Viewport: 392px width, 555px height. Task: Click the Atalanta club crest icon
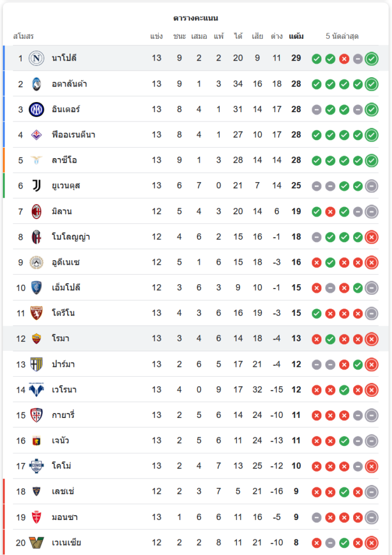[x=37, y=84]
